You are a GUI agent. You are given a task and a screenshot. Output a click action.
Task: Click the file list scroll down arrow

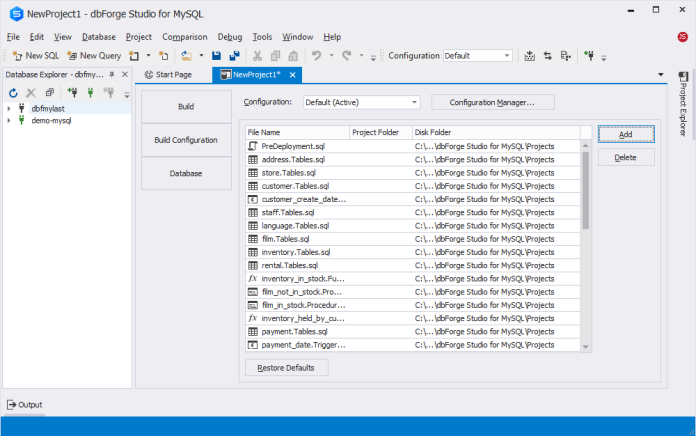585,347
